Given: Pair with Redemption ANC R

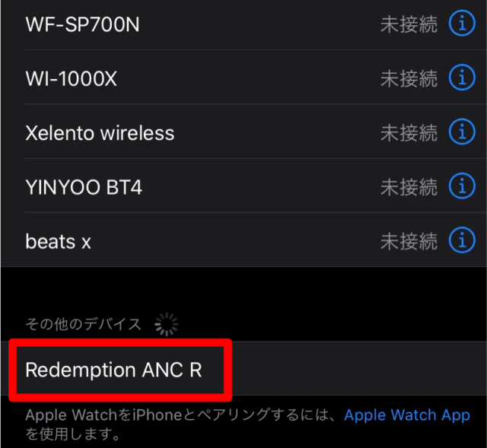Looking at the screenshot, I should click(x=243, y=368).
